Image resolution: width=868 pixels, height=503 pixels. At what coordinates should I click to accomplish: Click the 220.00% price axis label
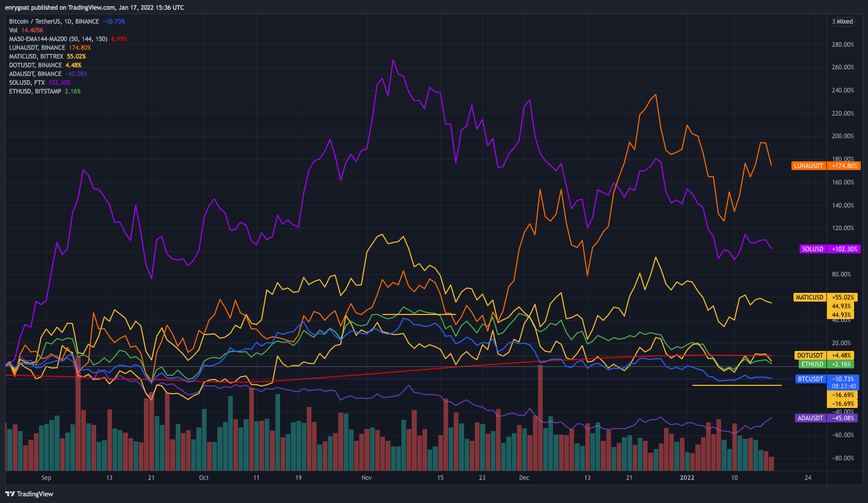843,114
